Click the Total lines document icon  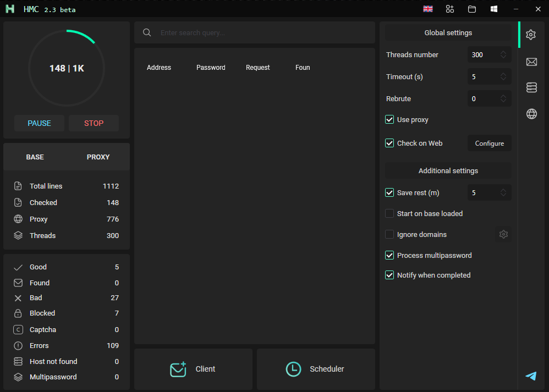click(18, 186)
